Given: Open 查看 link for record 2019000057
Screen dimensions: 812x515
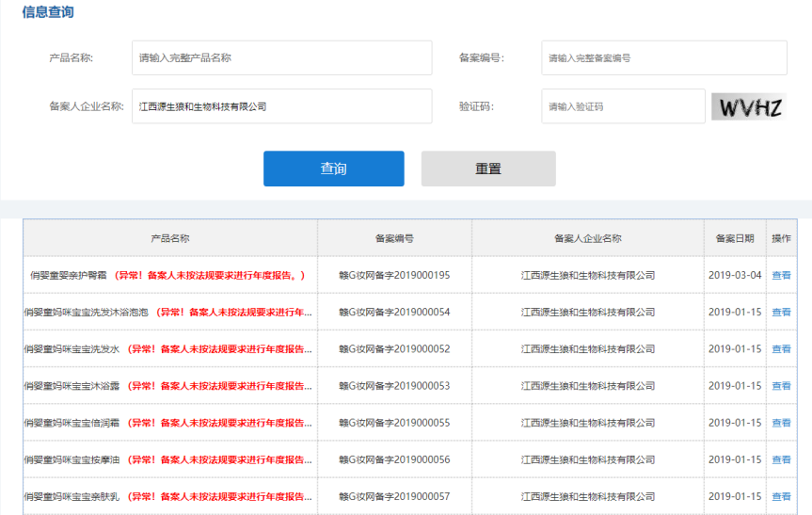Looking at the screenshot, I should click(x=781, y=496).
